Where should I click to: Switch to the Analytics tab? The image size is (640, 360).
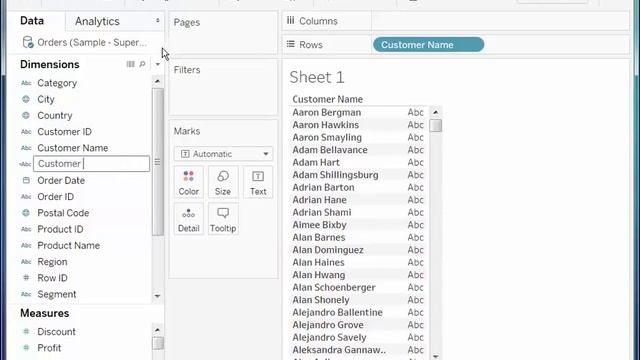point(97,21)
